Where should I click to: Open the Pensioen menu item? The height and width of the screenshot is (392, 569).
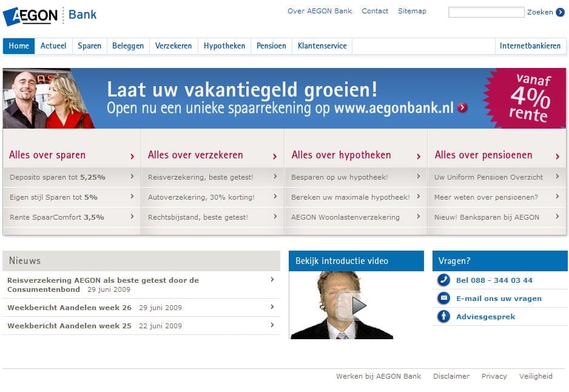(x=271, y=46)
